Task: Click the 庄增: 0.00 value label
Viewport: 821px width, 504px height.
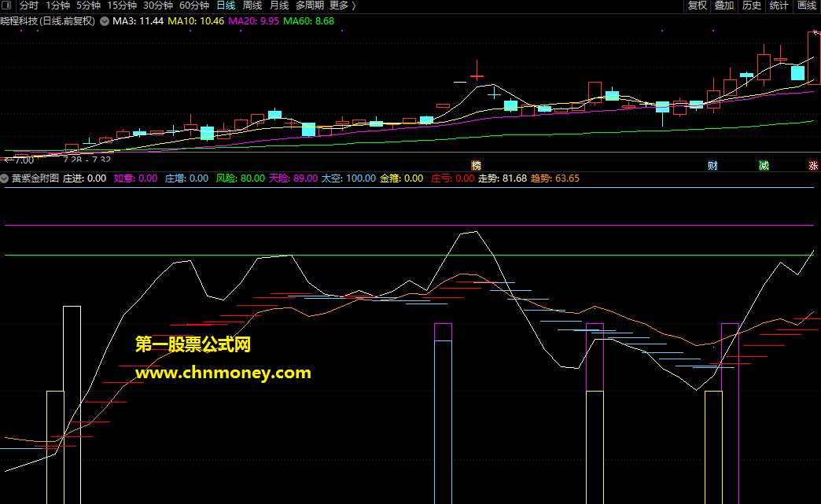Action: pos(186,178)
